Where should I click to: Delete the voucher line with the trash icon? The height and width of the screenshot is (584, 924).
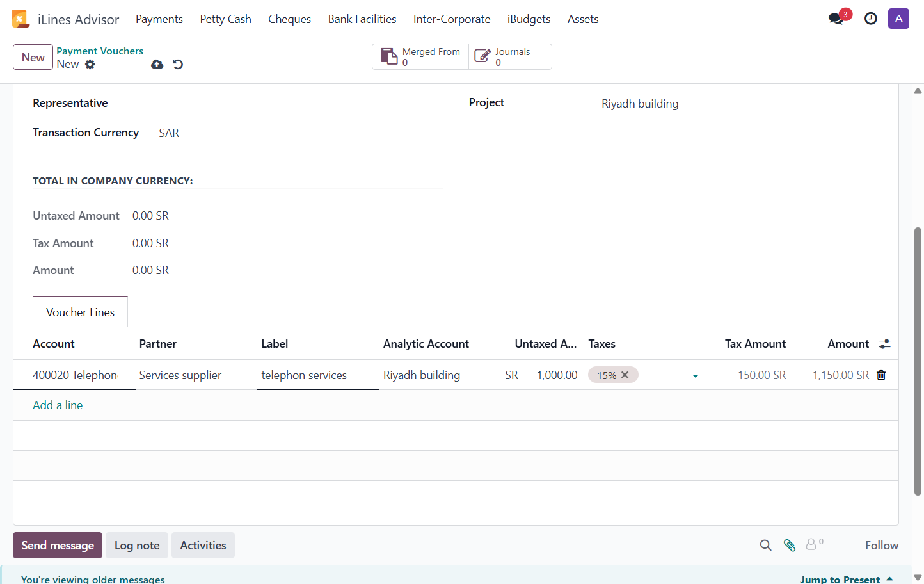[881, 375]
